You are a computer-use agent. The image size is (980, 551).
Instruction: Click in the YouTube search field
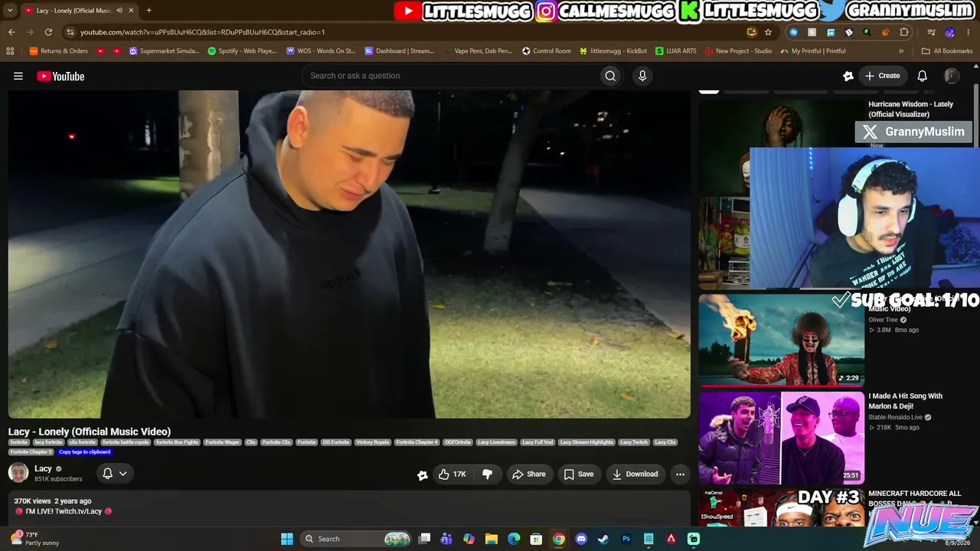point(451,76)
